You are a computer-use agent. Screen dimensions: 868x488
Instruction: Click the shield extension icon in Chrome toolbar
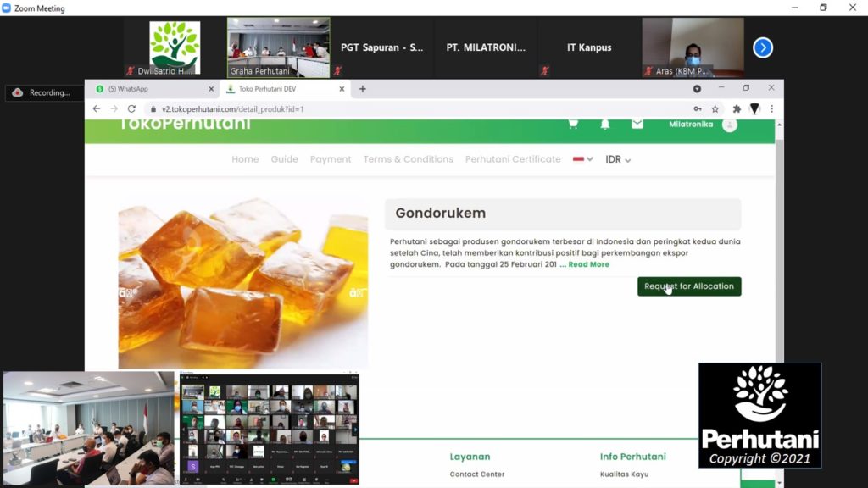(754, 109)
